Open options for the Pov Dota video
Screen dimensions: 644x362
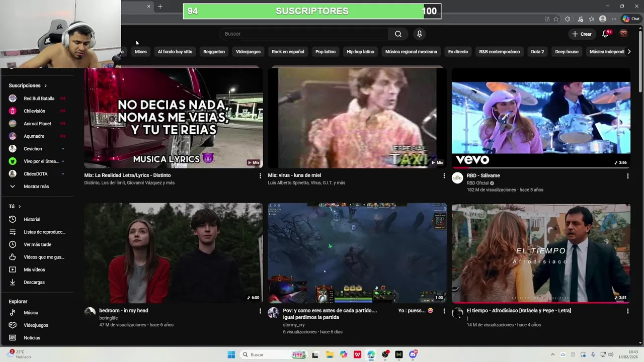[444, 311]
